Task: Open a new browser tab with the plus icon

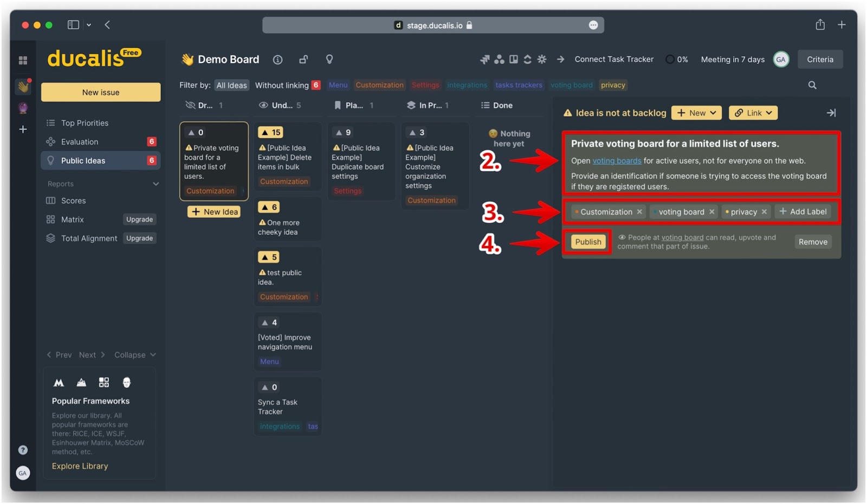Action: [842, 25]
